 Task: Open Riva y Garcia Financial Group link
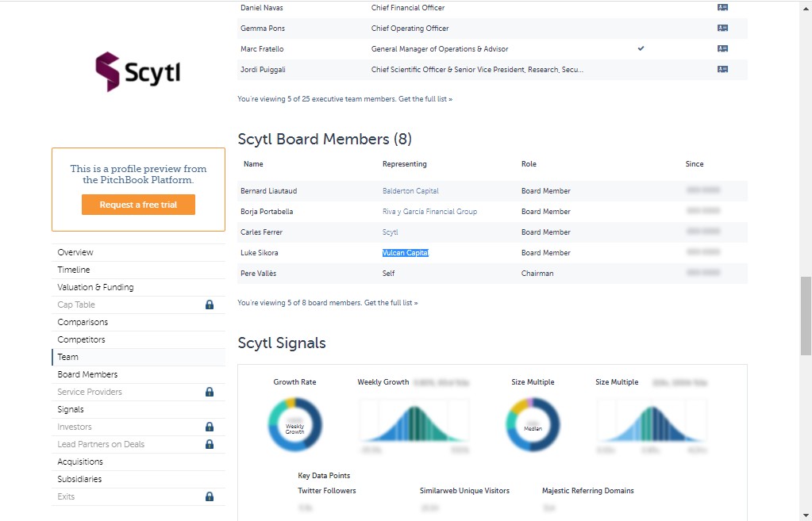[x=429, y=212]
